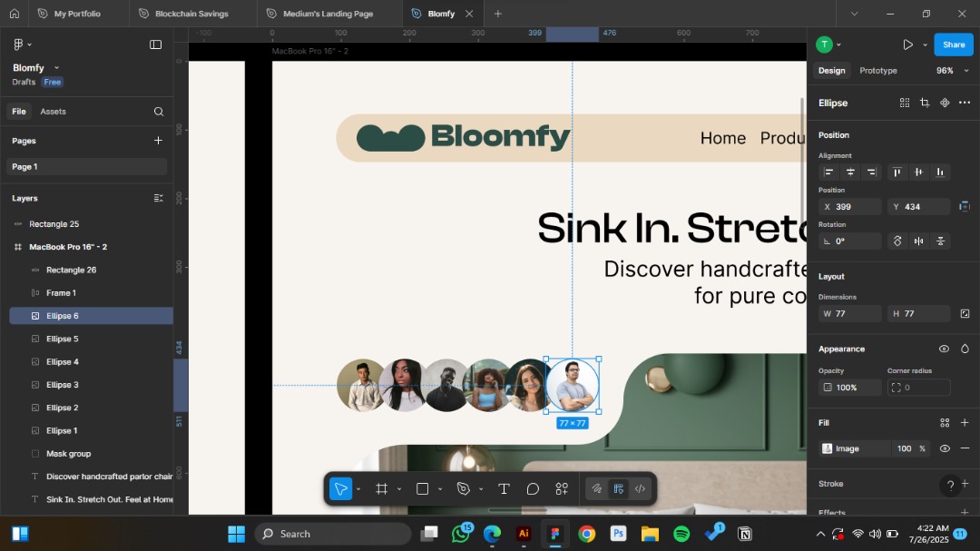Rotate the ellipse 90 degrees icon

click(x=897, y=241)
